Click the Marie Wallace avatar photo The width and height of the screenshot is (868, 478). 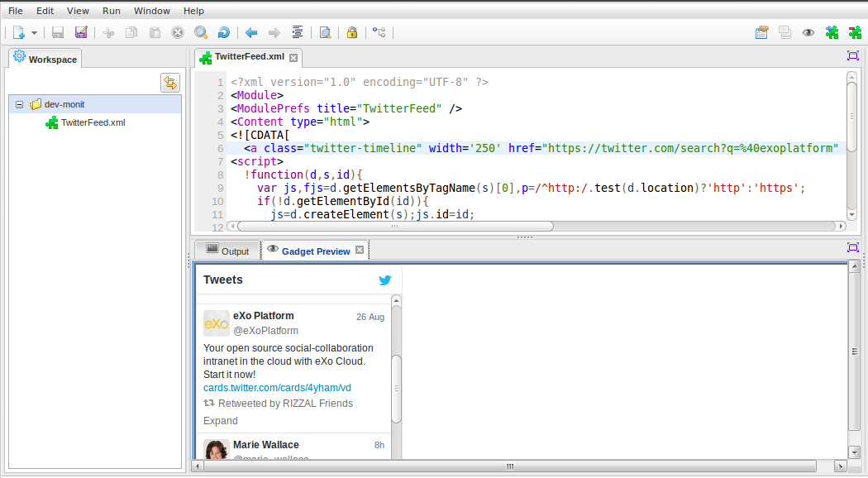(x=217, y=449)
